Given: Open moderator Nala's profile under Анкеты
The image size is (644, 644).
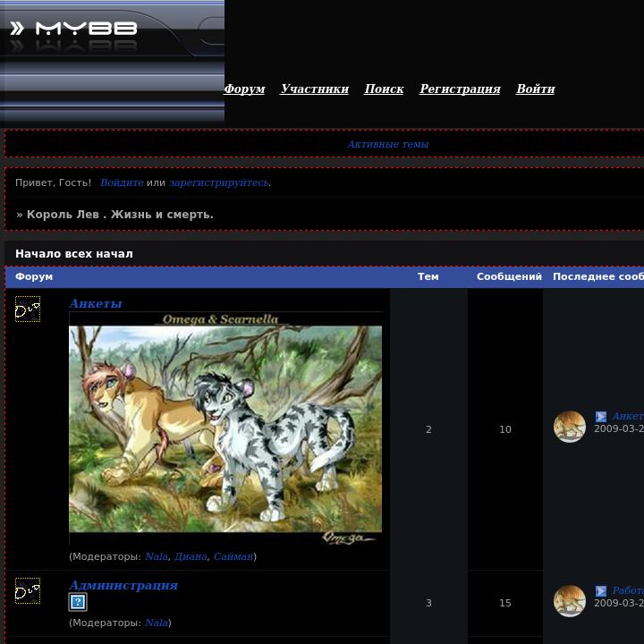Looking at the screenshot, I should coord(157,556).
